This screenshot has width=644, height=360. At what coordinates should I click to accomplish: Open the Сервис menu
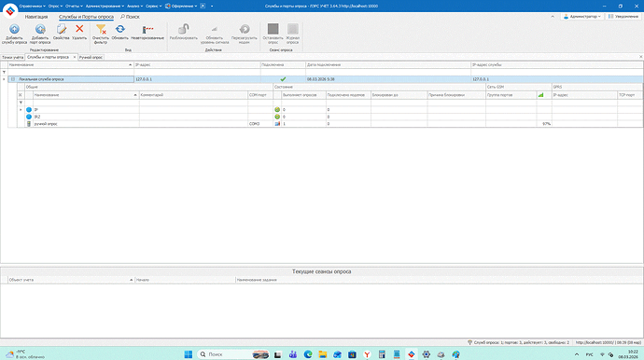154,7
